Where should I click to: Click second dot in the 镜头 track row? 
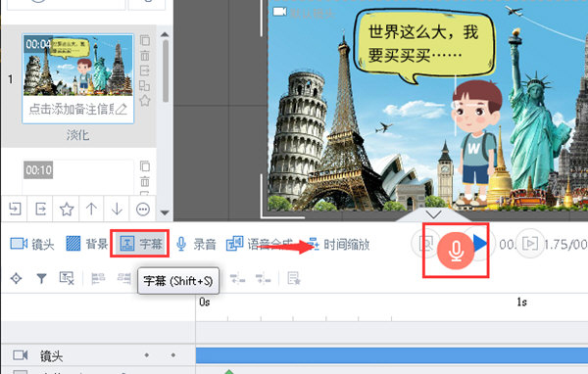click(172, 354)
